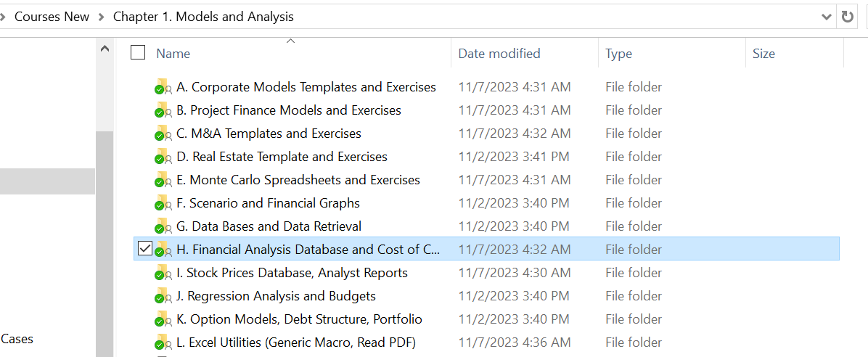Click folder icon for L. Excel Utilities

[x=163, y=342]
